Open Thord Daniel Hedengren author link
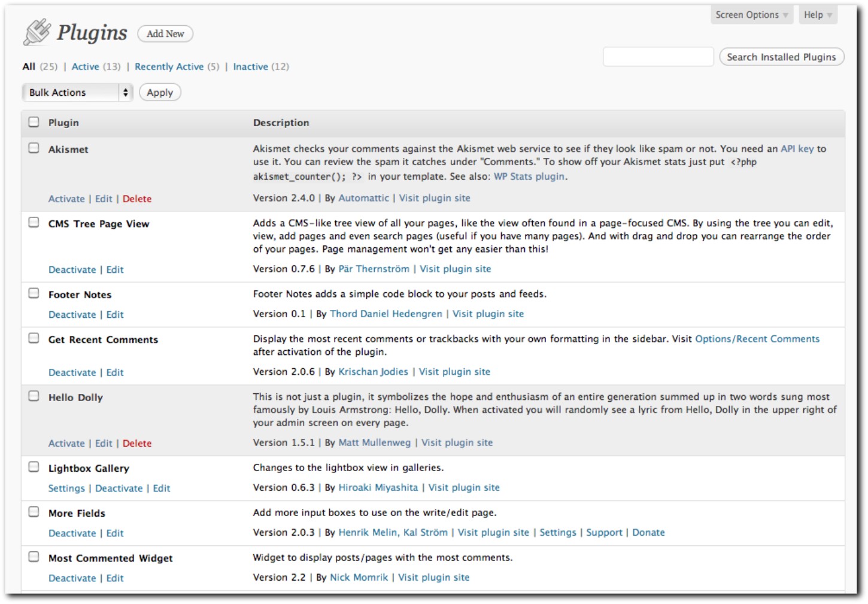868x604 pixels. coord(386,314)
